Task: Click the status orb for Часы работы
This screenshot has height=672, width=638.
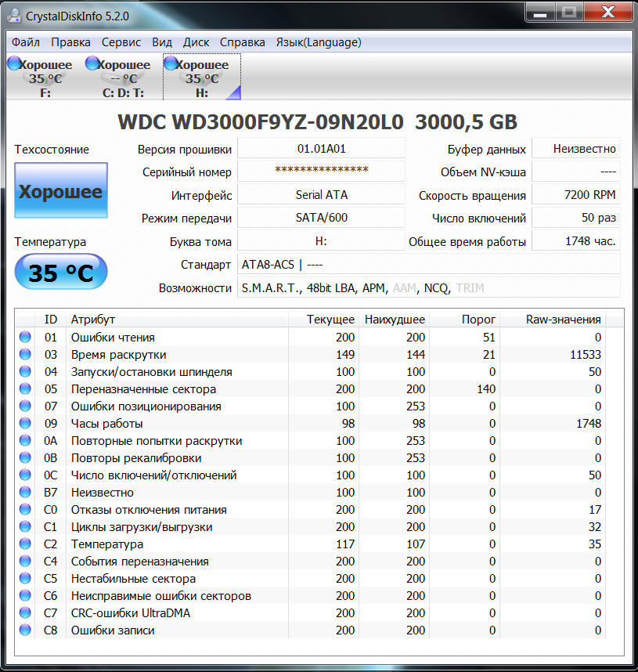Action: (25, 423)
